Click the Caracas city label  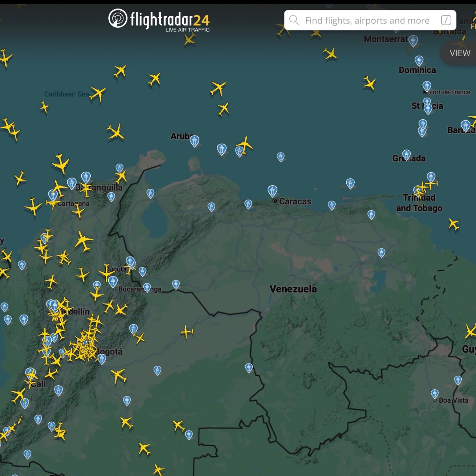295,202
